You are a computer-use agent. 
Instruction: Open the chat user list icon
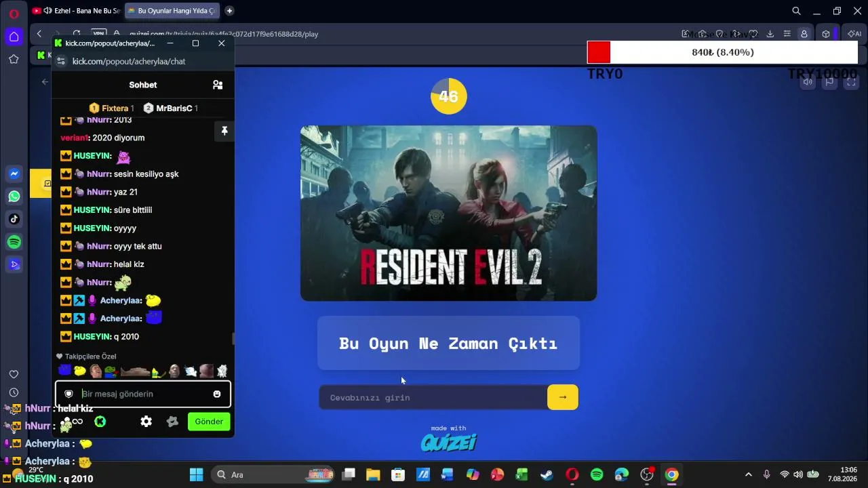(218, 85)
